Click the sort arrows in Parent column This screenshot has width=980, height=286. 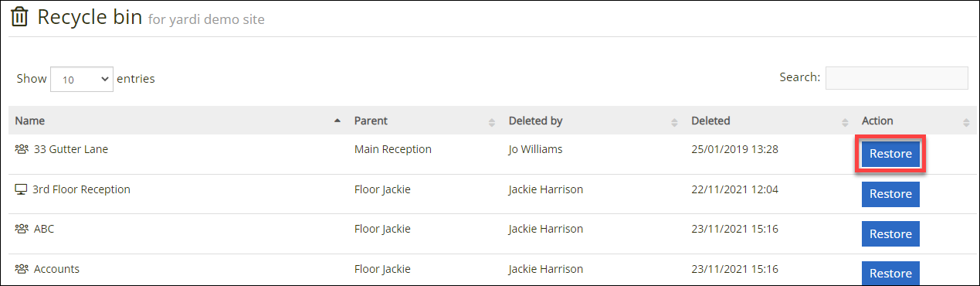pyautogui.click(x=491, y=121)
